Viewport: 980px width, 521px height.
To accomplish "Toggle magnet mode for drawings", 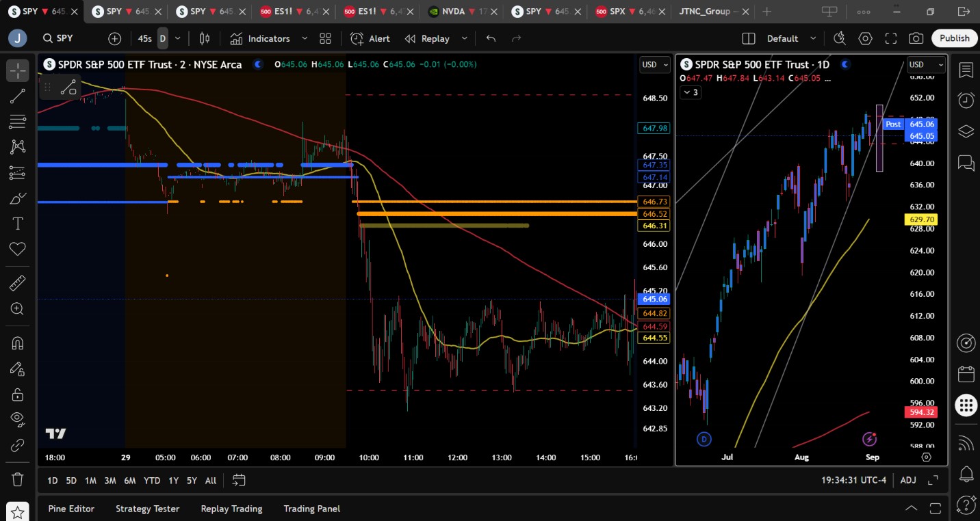I will click(x=18, y=343).
